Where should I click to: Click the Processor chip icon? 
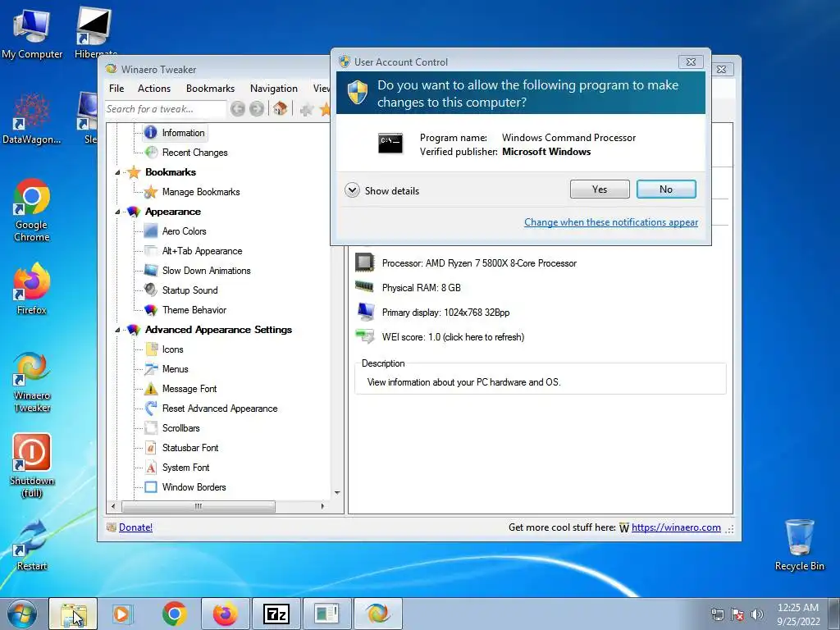365,262
